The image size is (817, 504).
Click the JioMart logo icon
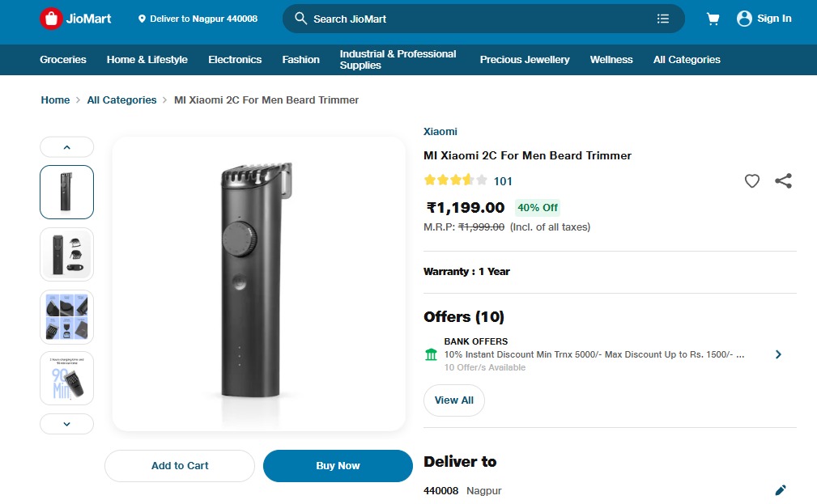[51, 19]
